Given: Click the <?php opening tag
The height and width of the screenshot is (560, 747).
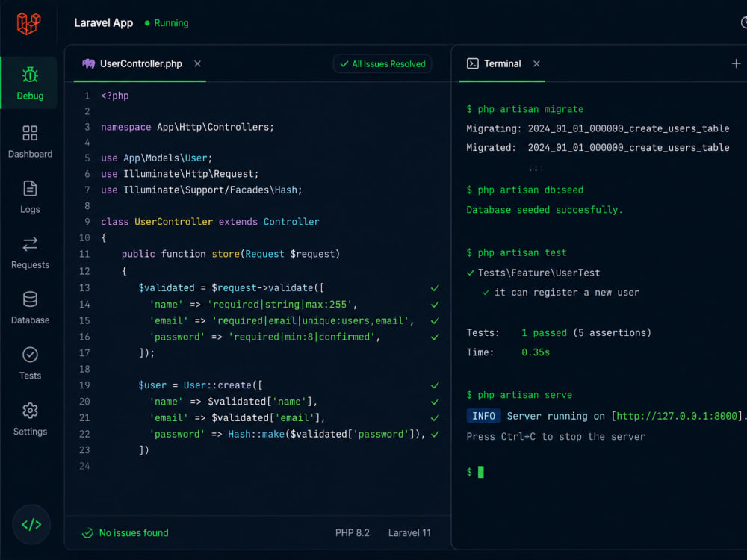Looking at the screenshot, I should (x=115, y=96).
